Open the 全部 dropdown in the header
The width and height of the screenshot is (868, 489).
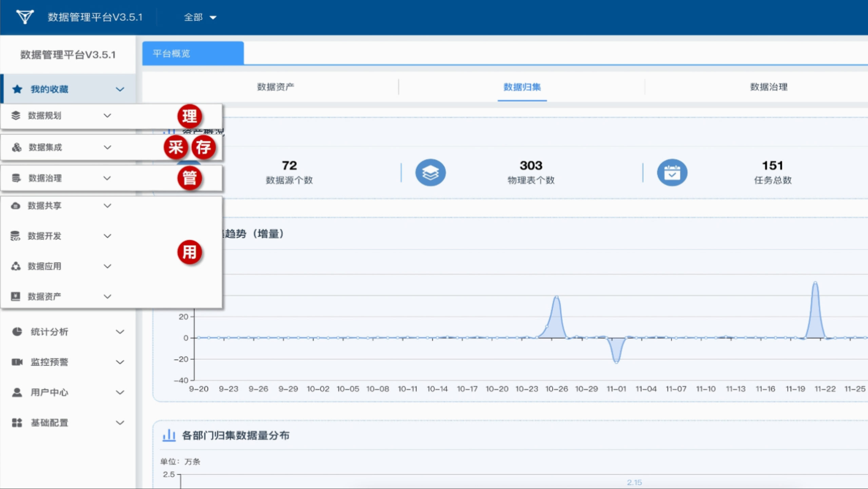[199, 17]
